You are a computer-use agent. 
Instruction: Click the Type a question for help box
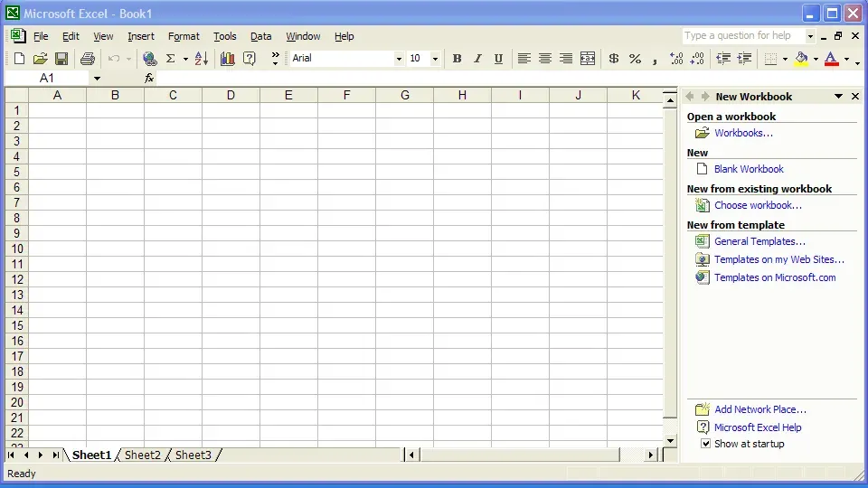tap(743, 35)
